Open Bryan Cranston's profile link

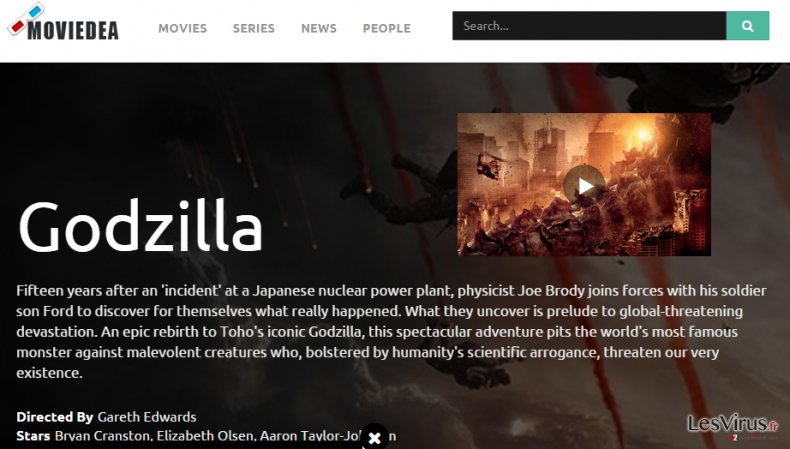(103, 435)
